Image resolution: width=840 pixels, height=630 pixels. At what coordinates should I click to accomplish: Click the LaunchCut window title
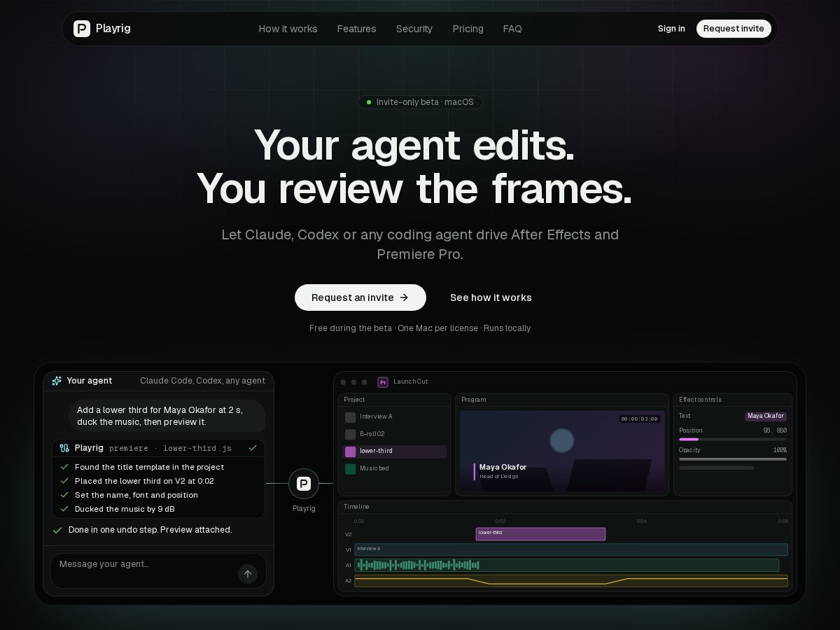coord(410,381)
